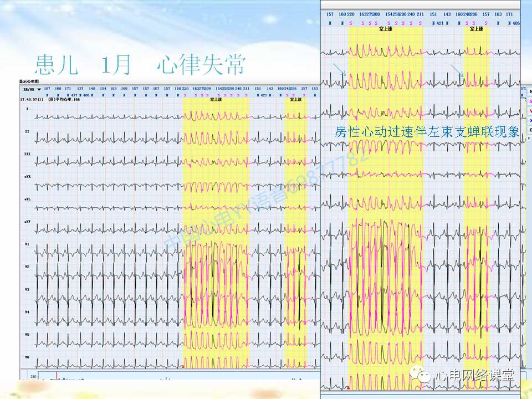Select the second 室上速 label in main strip
Screen dimensions: 532x399
click(x=295, y=99)
